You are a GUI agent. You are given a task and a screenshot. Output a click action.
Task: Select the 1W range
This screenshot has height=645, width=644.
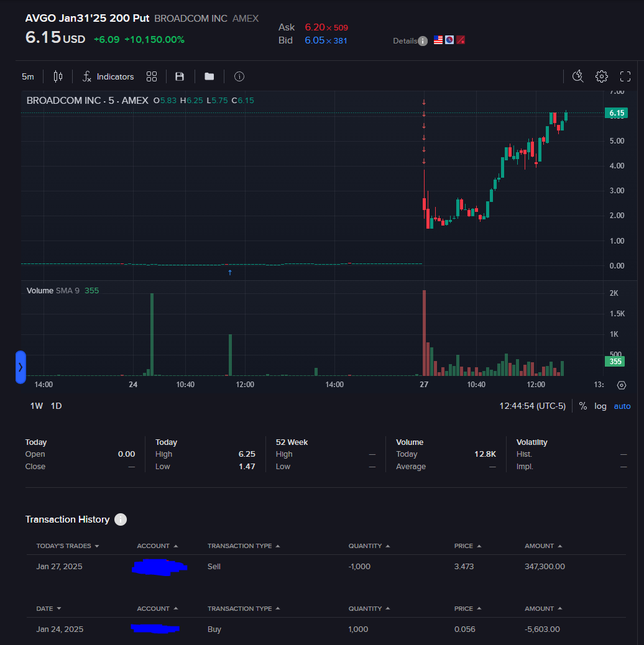coord(37,406)
